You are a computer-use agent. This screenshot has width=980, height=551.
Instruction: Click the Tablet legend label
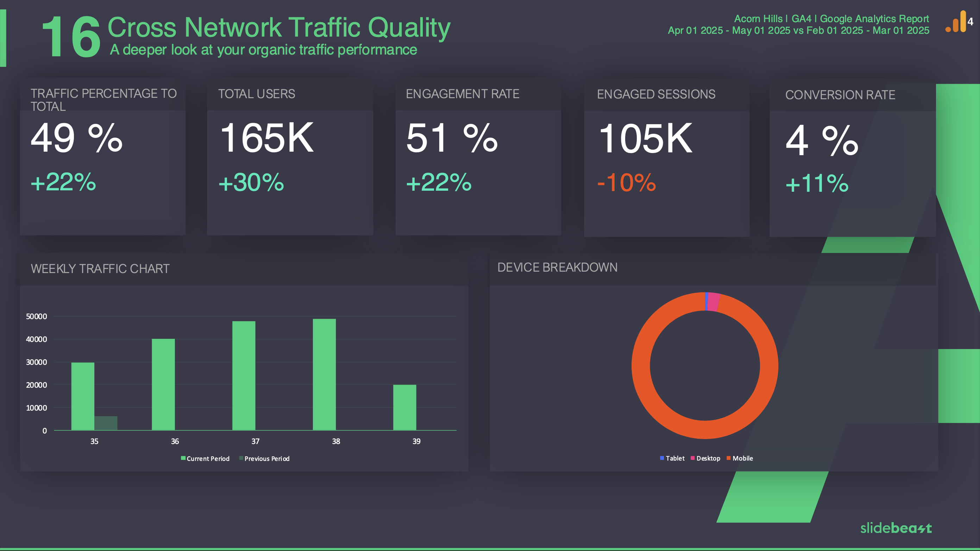[675, 458]
